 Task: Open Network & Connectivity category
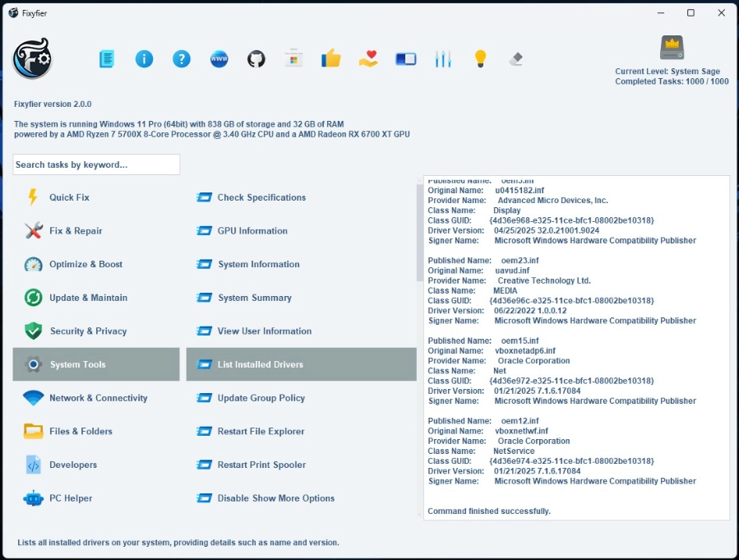click(96, 398)
